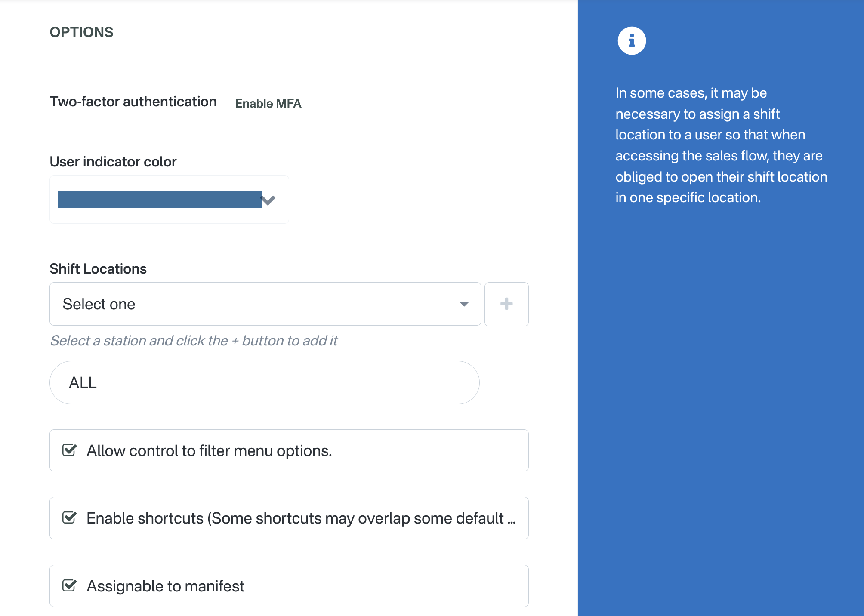The width and height of the screenshot is (864, 616).
Task: Open the user indicator color dropdown chevron
Action: point(268,200)
